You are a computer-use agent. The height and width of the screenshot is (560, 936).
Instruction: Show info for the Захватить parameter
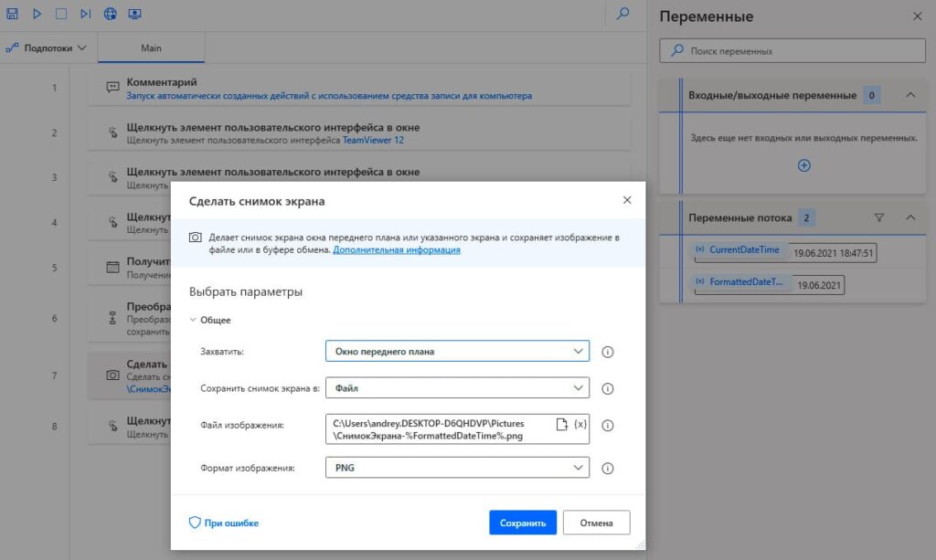coord(607,352)
